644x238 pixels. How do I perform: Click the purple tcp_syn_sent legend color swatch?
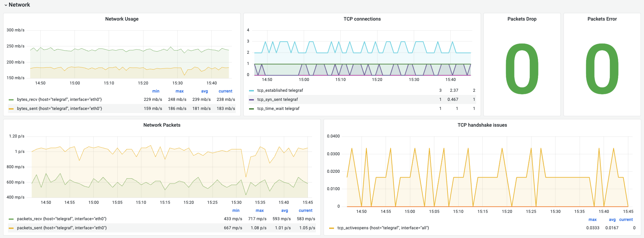(251, 100)
